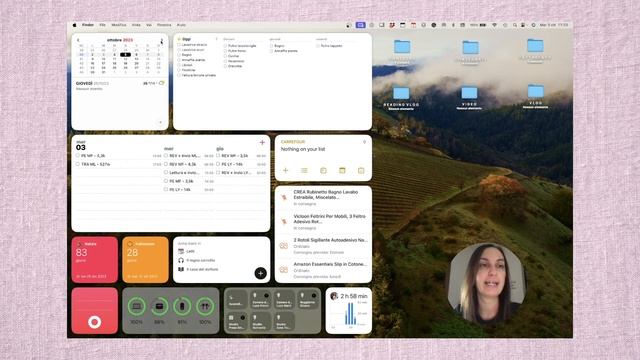This screenshot has height=360, width=640.
Task: Open the orange 28 giorni countdown widget
Action: (x=145, y=260)
